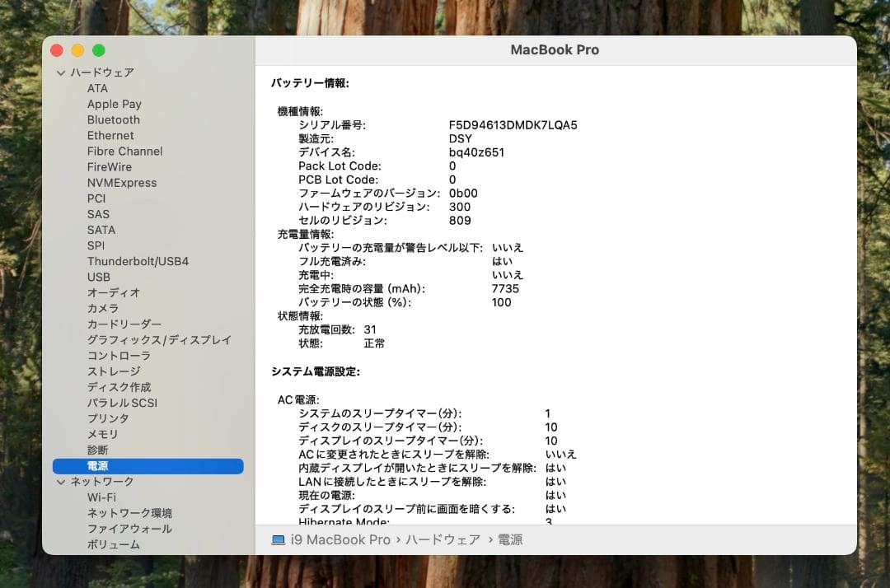
Task: Open the Bluetooth hardware report
Action: [113, 119]
